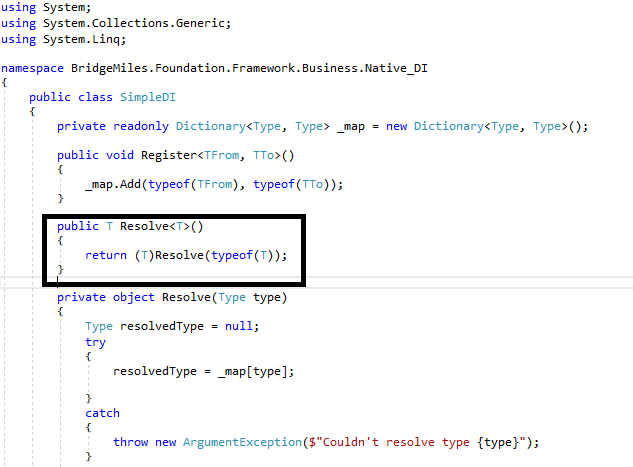Click the 'try' keyword

coord(95,343)
